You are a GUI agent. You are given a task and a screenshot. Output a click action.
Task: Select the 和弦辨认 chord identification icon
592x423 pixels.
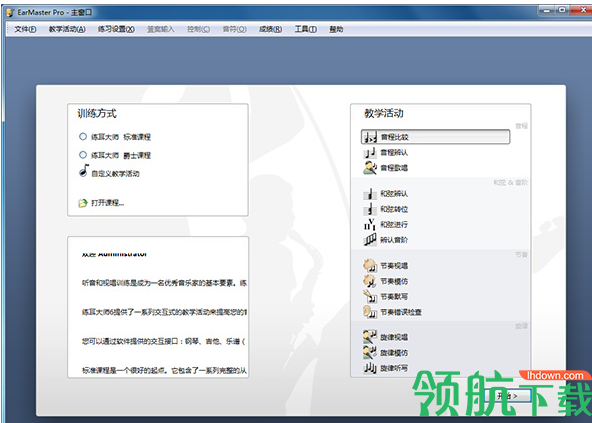[370, 194]
